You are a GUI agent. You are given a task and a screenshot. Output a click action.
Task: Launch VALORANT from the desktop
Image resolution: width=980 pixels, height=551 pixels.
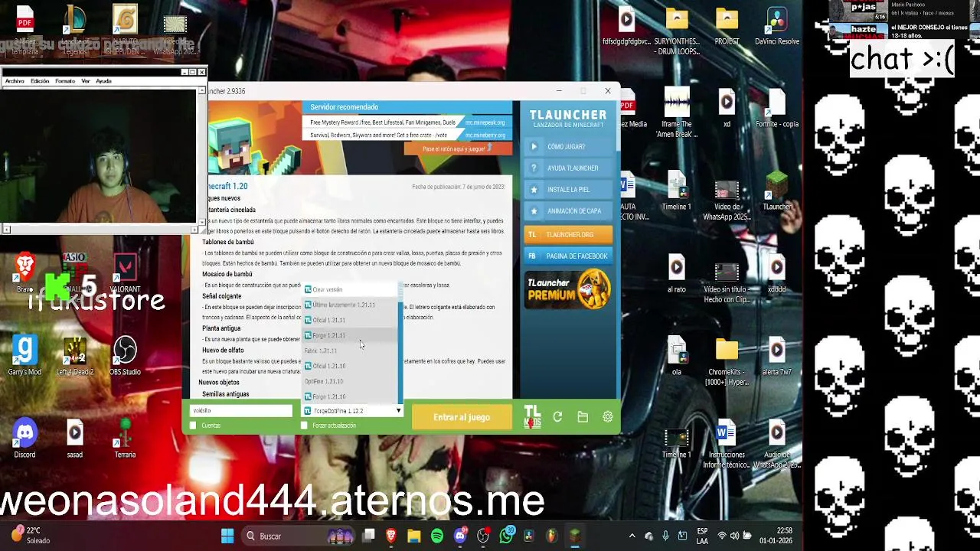(125, 272)
